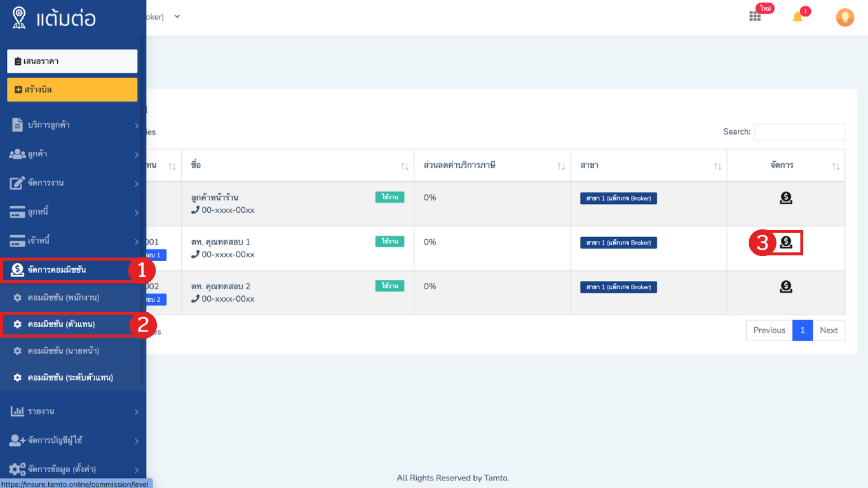Open the user avatar menu
Screen dimensions: 868x488
(844, 17)
